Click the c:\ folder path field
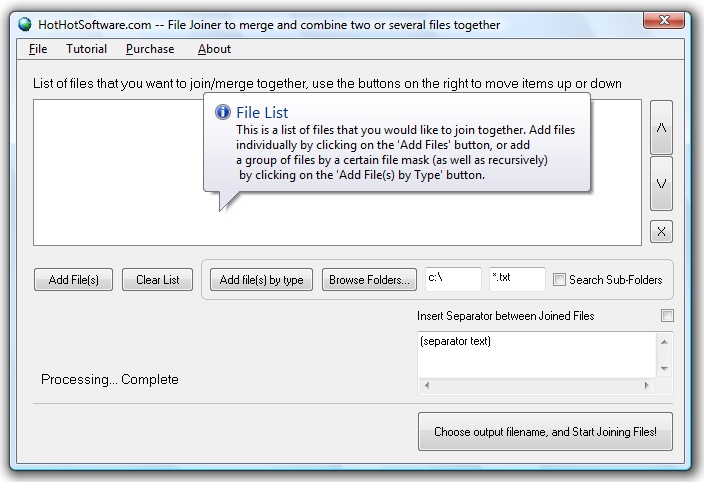Image resolution: width=704 pixels, height=482 pixels. (x=453, y=279)
